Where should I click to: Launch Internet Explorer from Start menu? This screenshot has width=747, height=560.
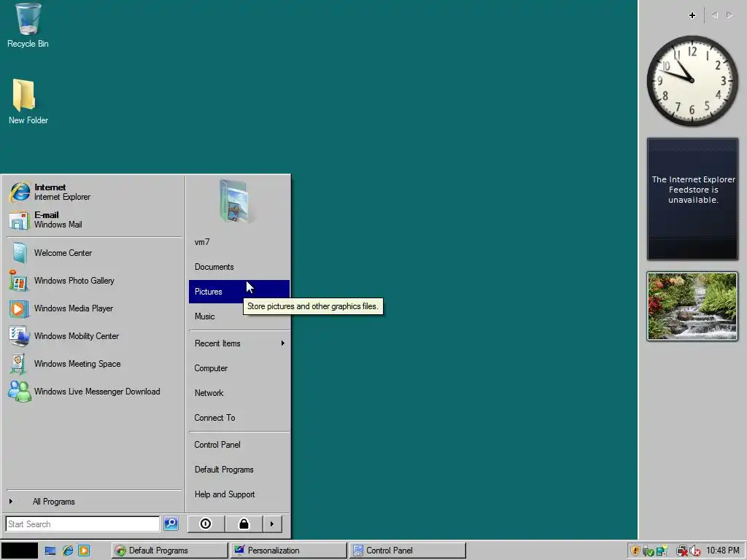93,192
